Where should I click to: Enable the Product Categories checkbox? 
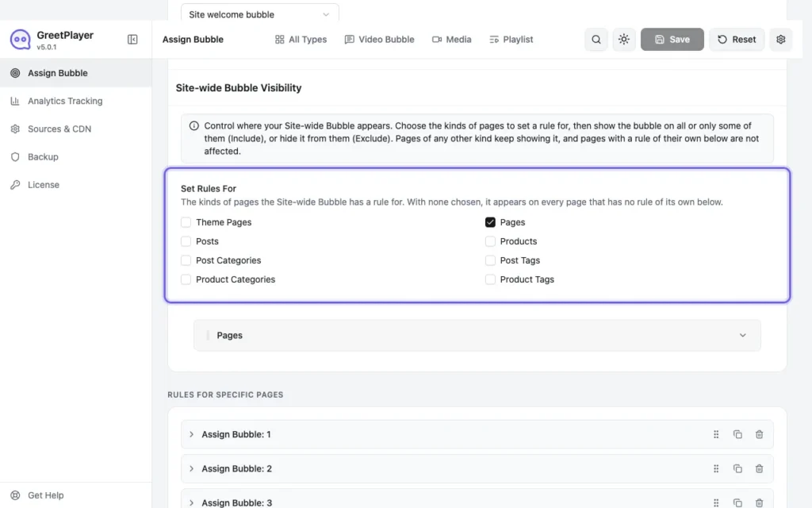tap(186, 280)
